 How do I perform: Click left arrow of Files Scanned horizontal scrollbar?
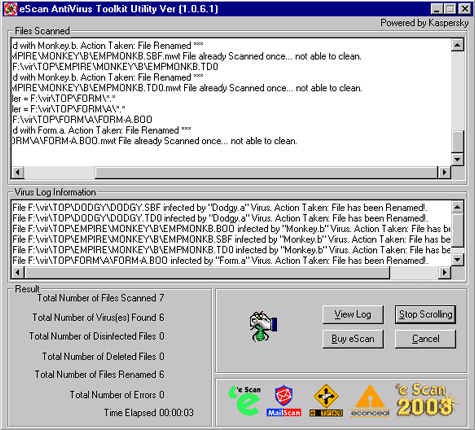click(17, 172)
